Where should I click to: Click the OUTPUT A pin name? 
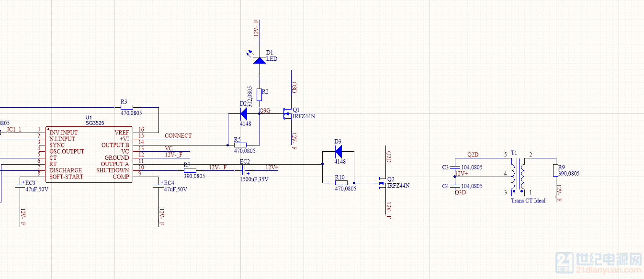tap(115, 164)
